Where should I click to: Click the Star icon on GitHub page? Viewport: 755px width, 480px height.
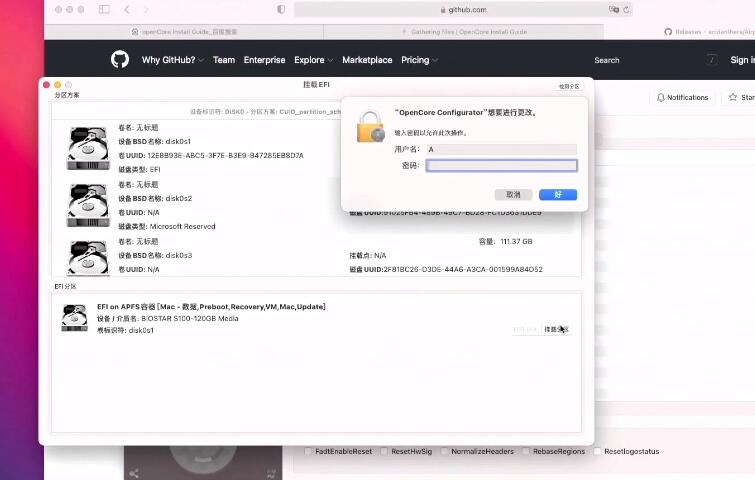coord(733,97)
